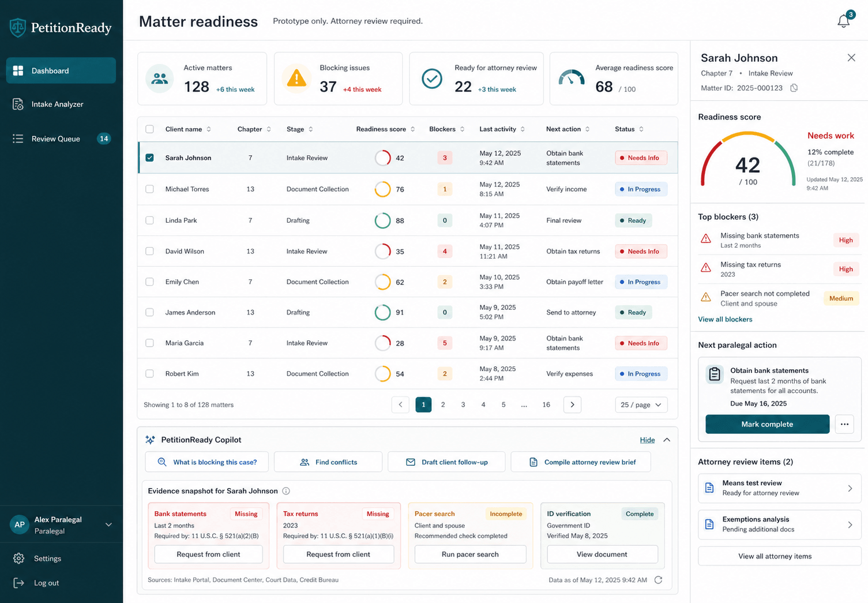868x603 pixels.
Task: Click the Active matters people icon
Action: 160,78
